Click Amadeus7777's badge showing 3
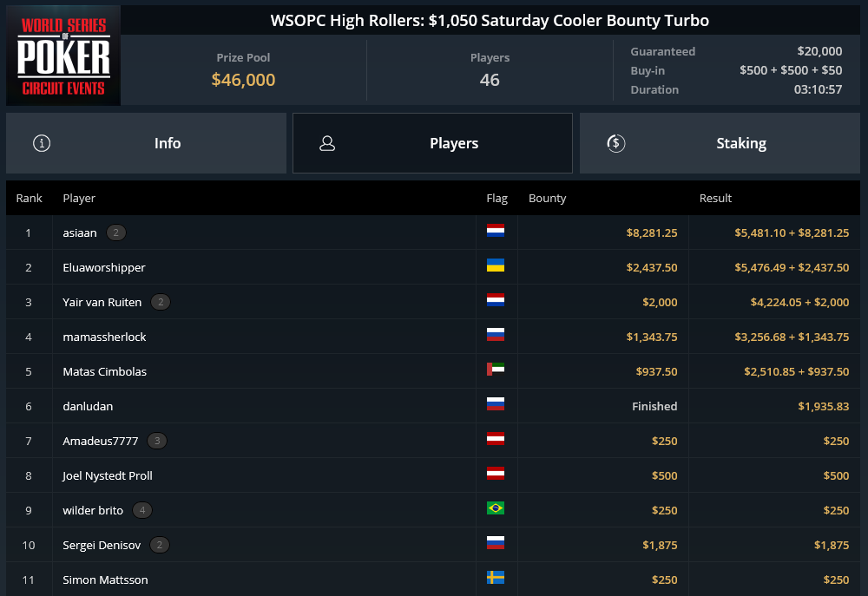 click(157, 441)
